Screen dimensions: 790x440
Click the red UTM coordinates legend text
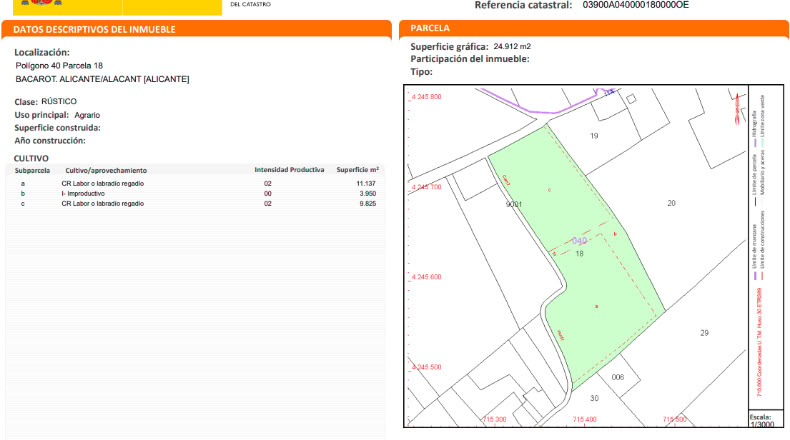[759, 342]
